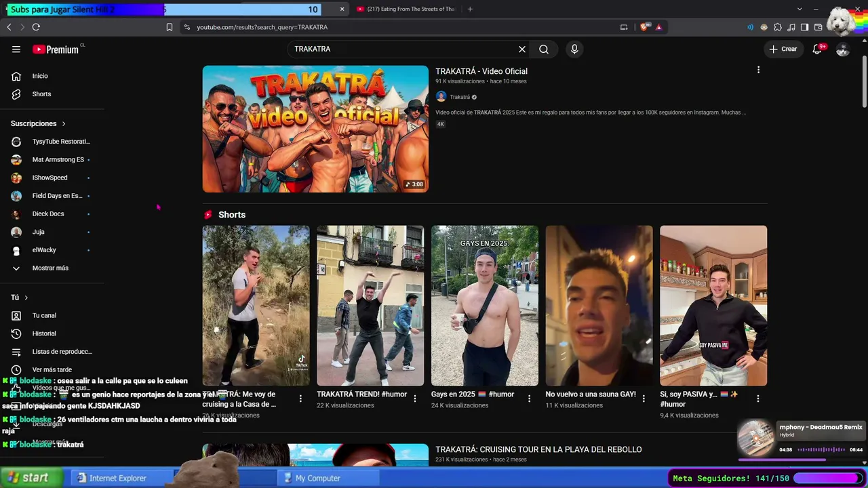
Task: Run the search with the magnifier button
Action: click(544, 49)
